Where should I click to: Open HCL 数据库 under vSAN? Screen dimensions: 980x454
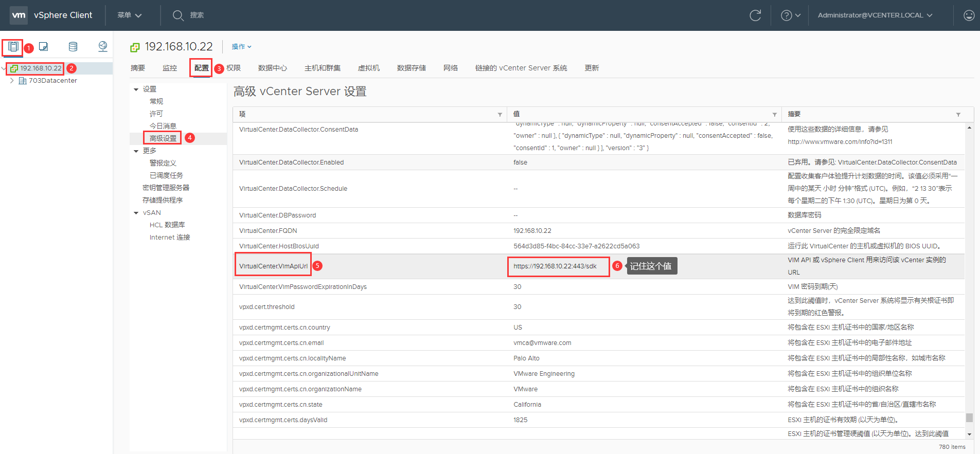167,225
